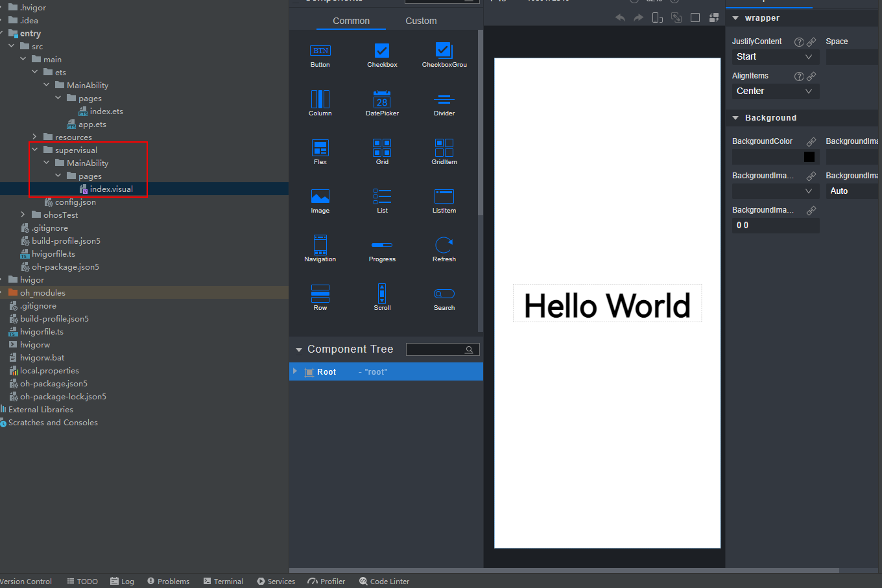Open the Terminal panel from the bottom bar

click(223, 581)
